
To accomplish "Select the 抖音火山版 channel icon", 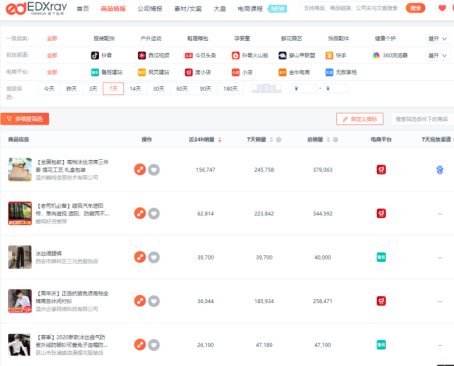I will [236, 55].
